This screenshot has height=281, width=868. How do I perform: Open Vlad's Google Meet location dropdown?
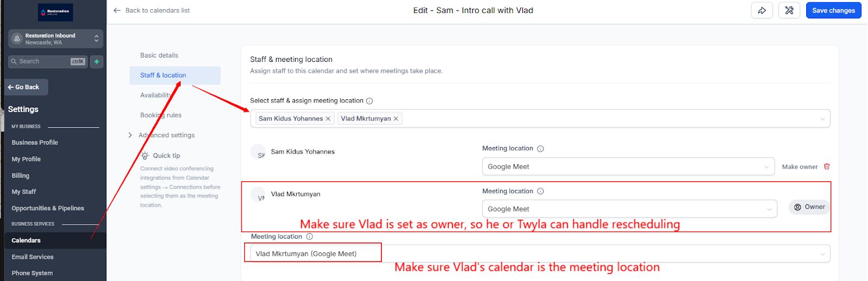(628, 209)
